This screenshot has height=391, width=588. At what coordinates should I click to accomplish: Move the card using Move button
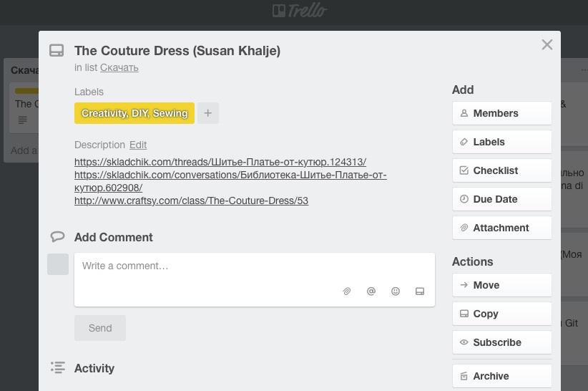(501, 285)
